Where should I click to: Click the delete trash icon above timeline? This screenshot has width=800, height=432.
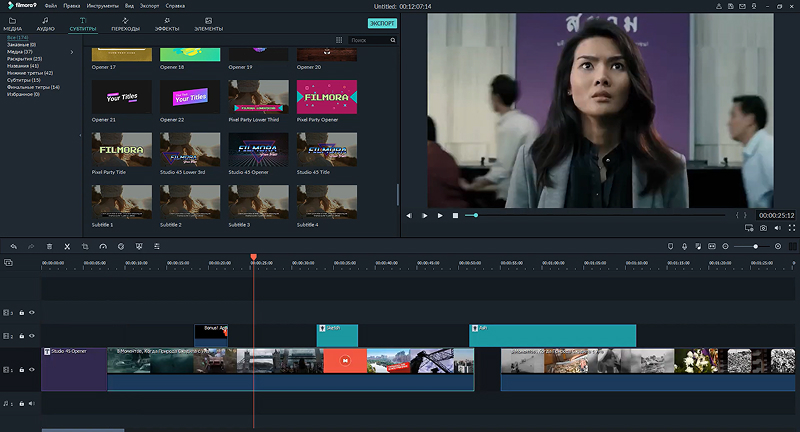click(49, 246)
